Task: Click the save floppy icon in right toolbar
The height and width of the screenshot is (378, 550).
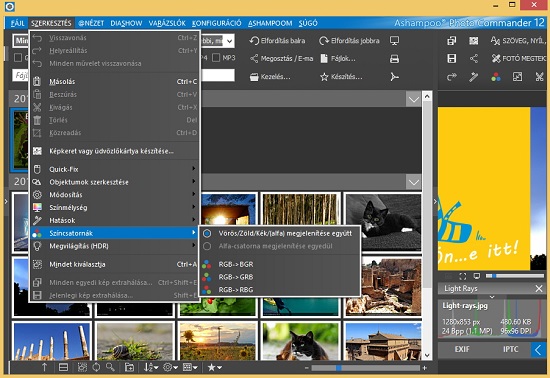Action: point(451,59)
